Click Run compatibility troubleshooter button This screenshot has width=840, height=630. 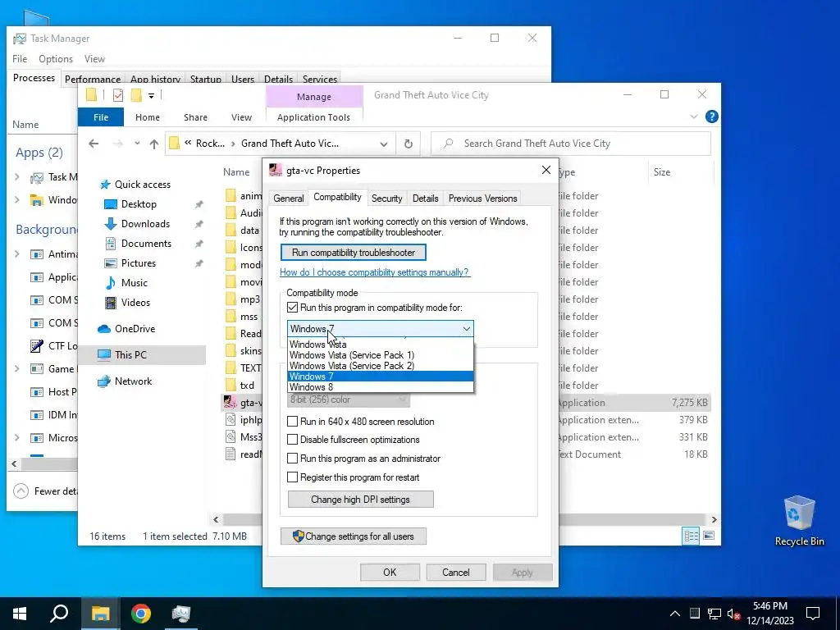click(x=354, y=253)
